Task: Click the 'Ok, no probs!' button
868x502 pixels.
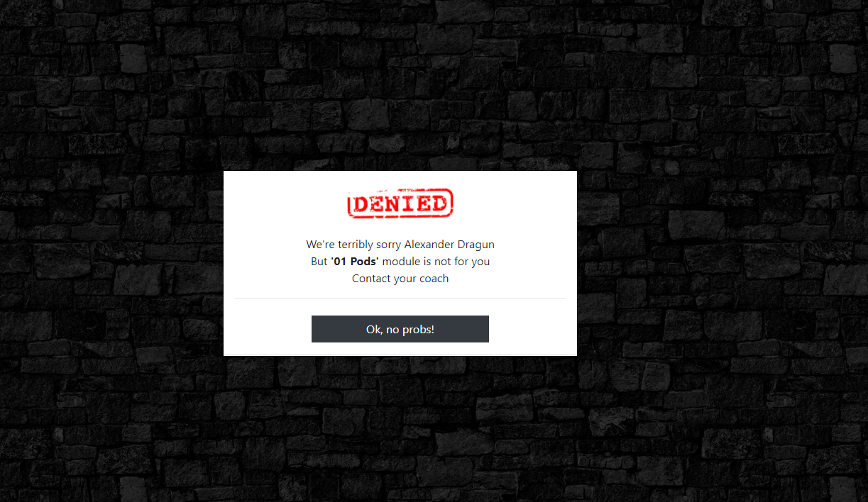Action: [x=400, y=329]
